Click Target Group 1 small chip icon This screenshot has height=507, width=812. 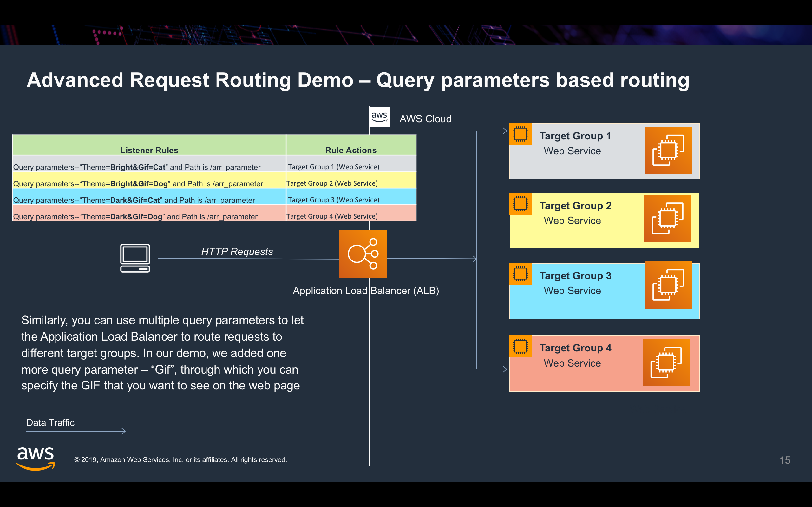(520, 134)
